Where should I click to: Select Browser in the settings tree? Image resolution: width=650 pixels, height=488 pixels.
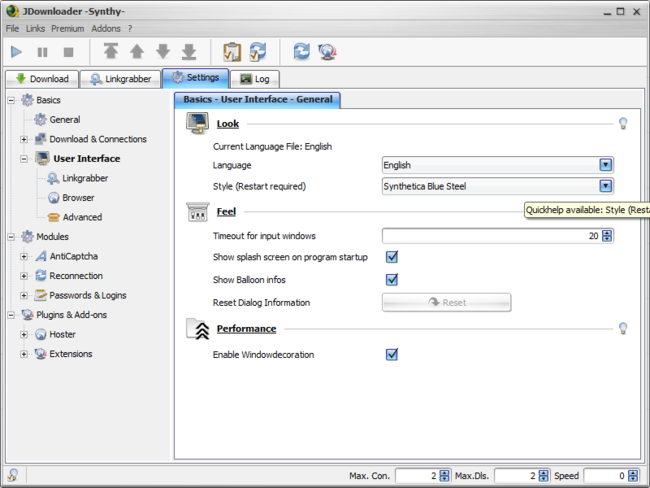point(78,197)
